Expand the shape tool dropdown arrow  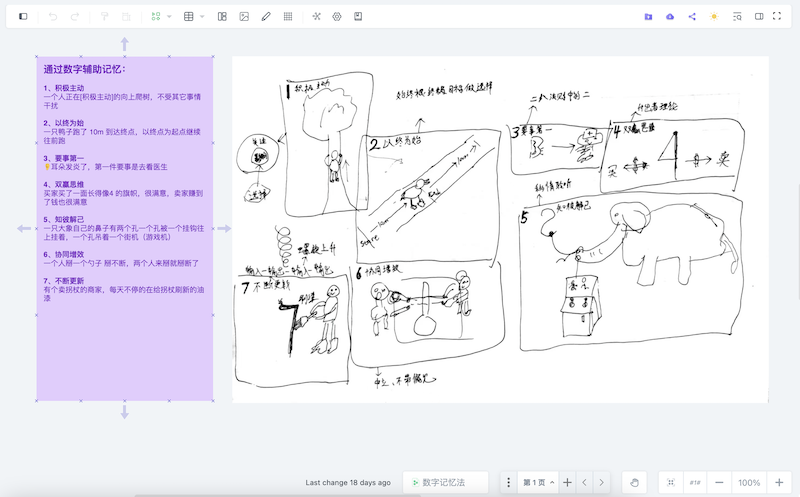pos(169,16)
